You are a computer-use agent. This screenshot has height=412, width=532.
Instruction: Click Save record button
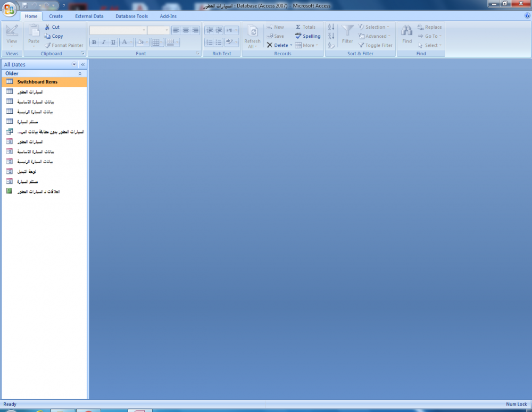[275, 36]
